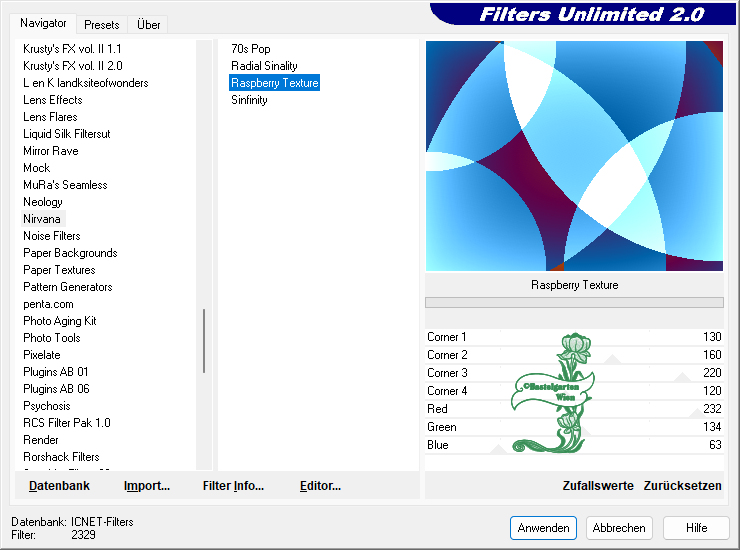Open the Presets tab
Viewport: 740px width, 550px height.
(101, 25)
